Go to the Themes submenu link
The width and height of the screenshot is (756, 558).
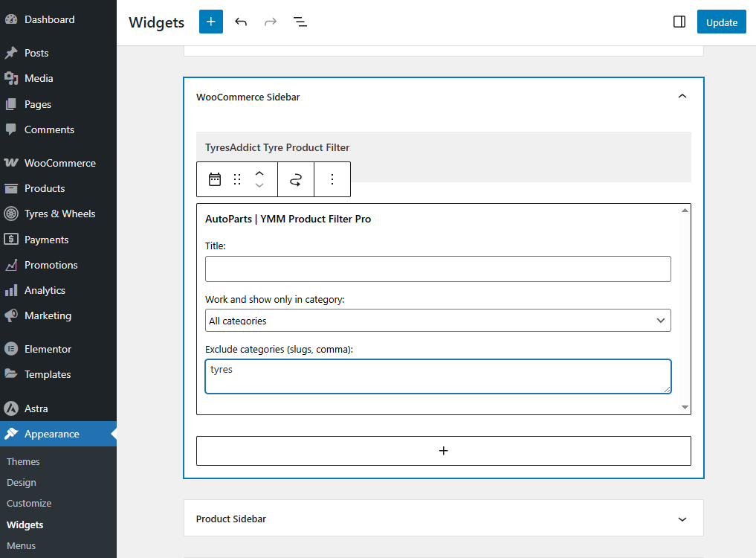pyautogui.click(x=23, y=461)
